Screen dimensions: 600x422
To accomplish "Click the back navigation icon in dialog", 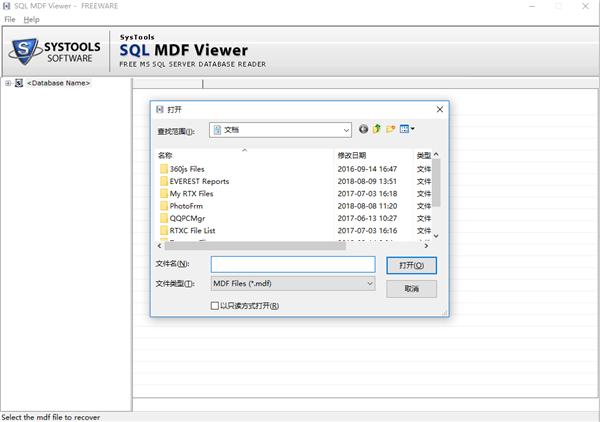I will (363, 129).
